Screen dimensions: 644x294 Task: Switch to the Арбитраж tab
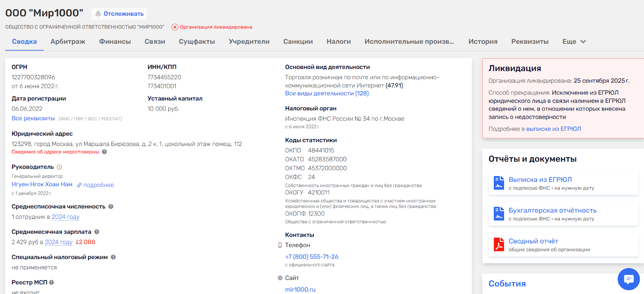pos(68,41)
